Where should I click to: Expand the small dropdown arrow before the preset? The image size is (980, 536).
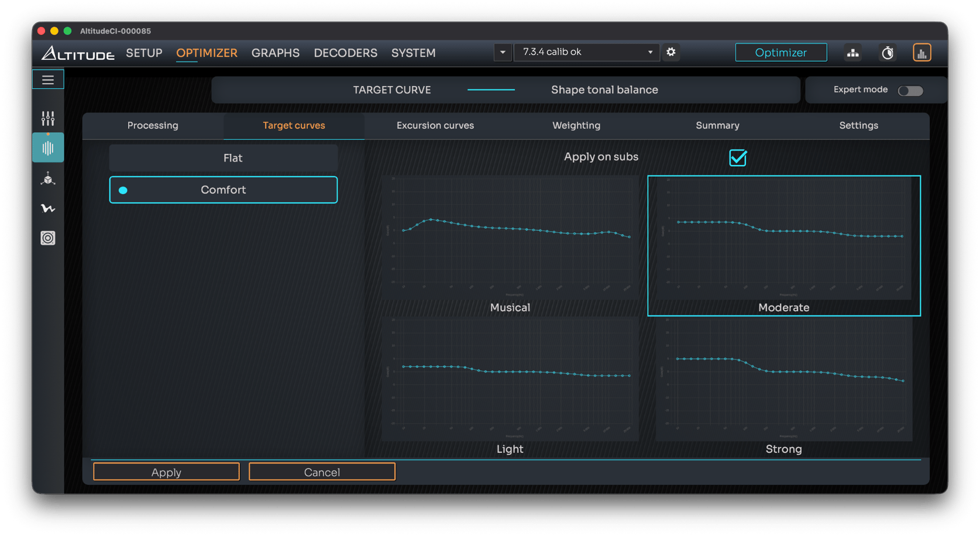503,52
